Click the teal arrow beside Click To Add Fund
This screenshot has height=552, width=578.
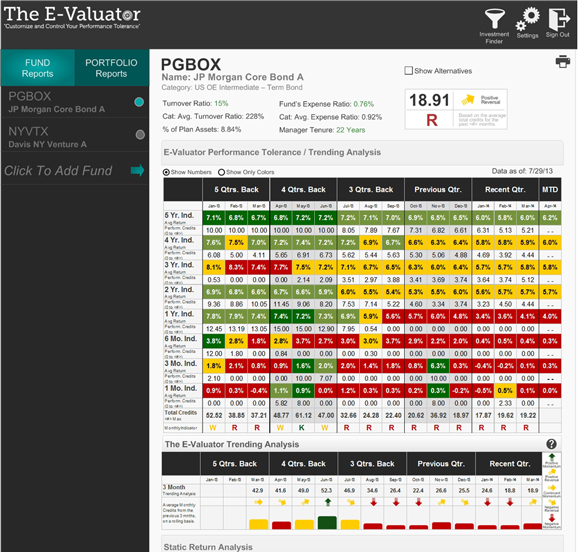click(x=137, y=170)
